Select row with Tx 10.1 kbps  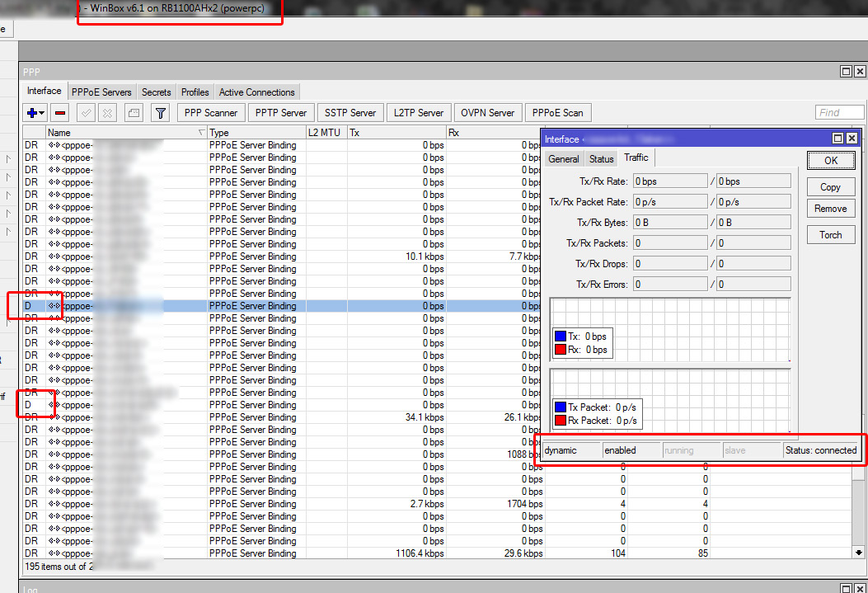click(282, 256)
